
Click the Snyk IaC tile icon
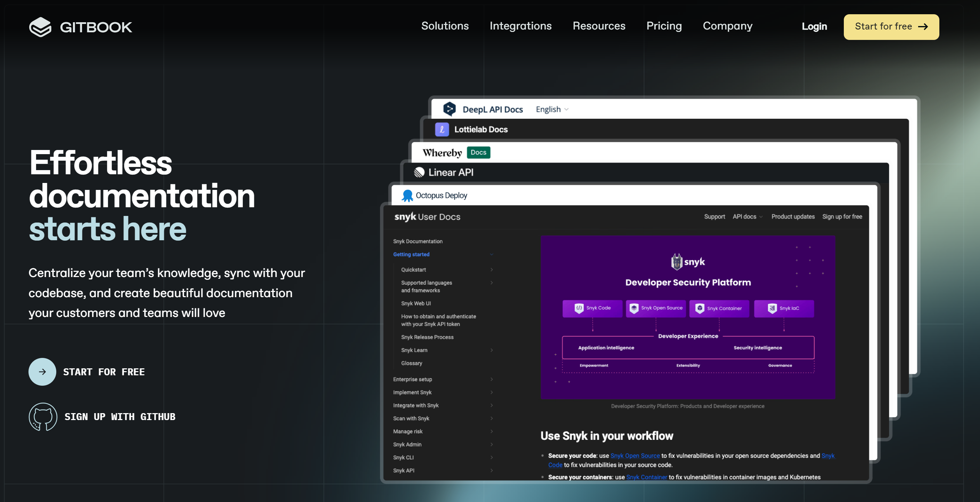click(x=772, y=308)
